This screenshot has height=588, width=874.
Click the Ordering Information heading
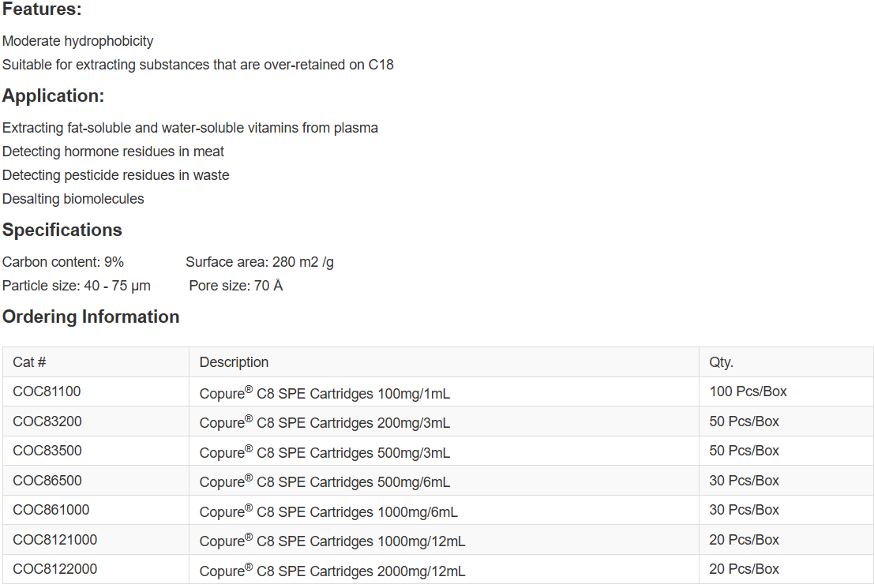click(91, 317)
